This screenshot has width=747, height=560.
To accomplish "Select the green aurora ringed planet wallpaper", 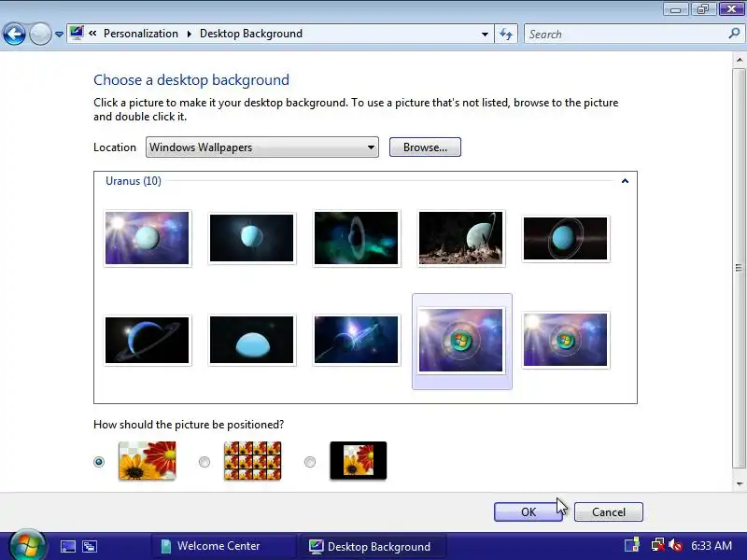I will click(357, 238).
